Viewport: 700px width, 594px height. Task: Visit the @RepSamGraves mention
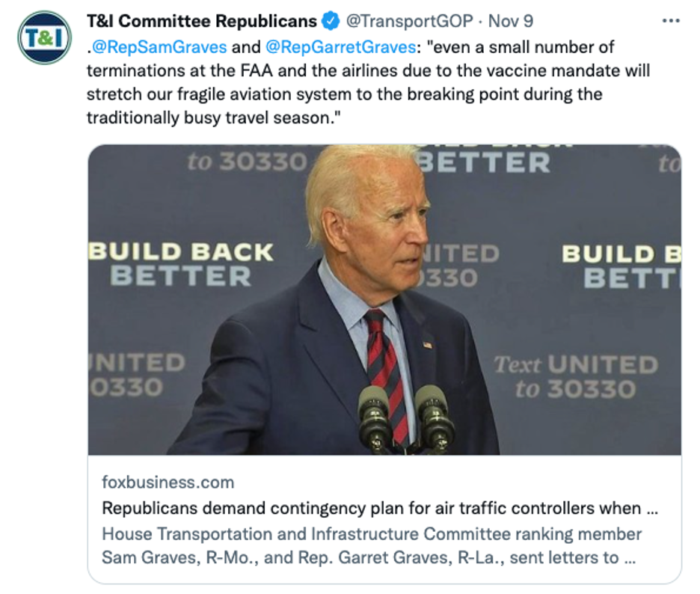tap(159, 47)
